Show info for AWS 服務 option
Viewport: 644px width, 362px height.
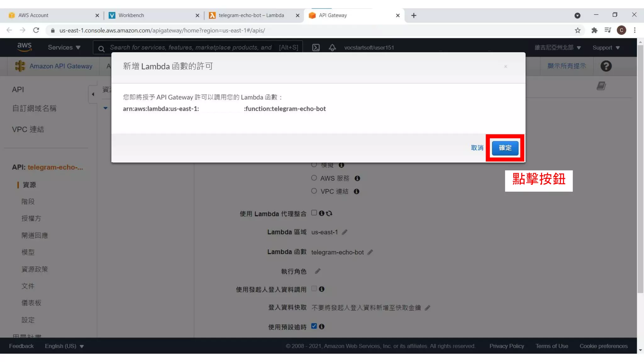click(x=357, y=178)
